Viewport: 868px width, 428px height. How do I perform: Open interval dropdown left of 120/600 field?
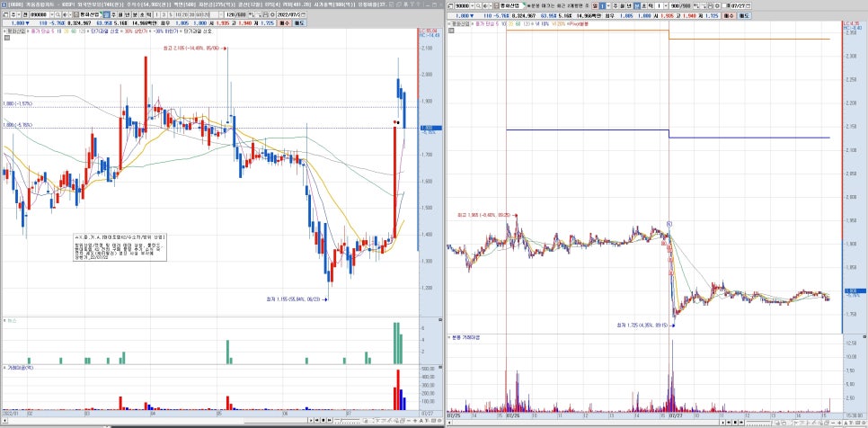[x=220, y=15]
